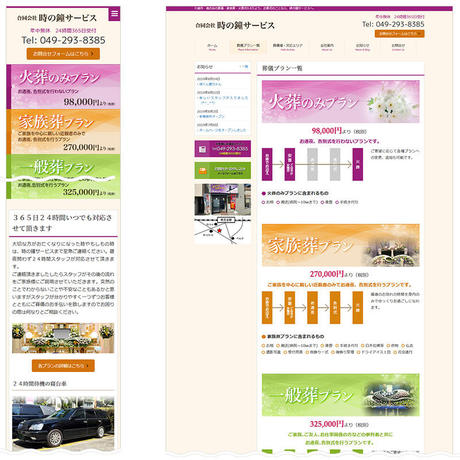Screen dimensions: 460x460
Task: Open the 会社案内 navigation tab
Action: pos(327,47)
